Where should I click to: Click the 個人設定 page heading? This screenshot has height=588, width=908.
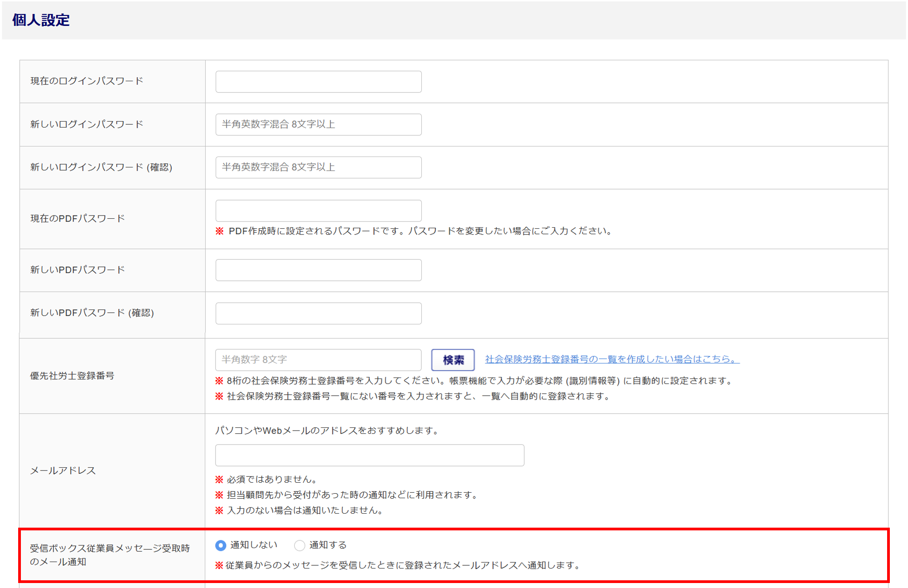(x=41, y=20)
